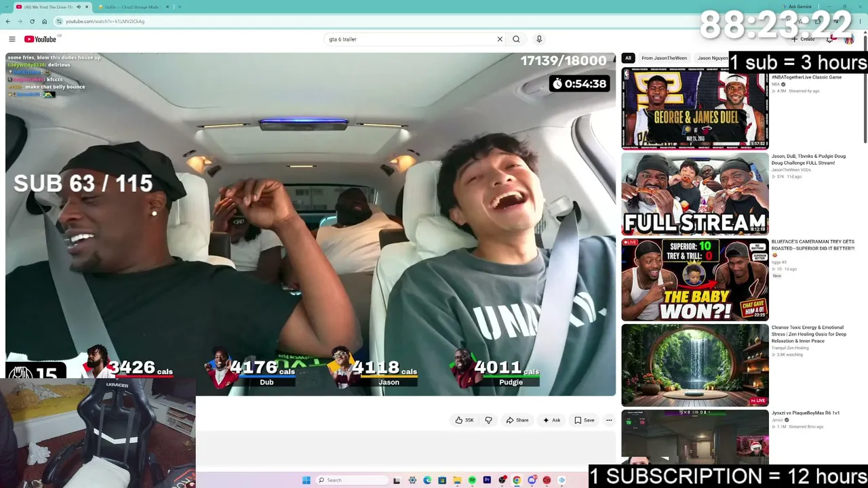The image size is (868, 488).
Task: Click the YouTube search input field
Action: click(x=410, y=39)
